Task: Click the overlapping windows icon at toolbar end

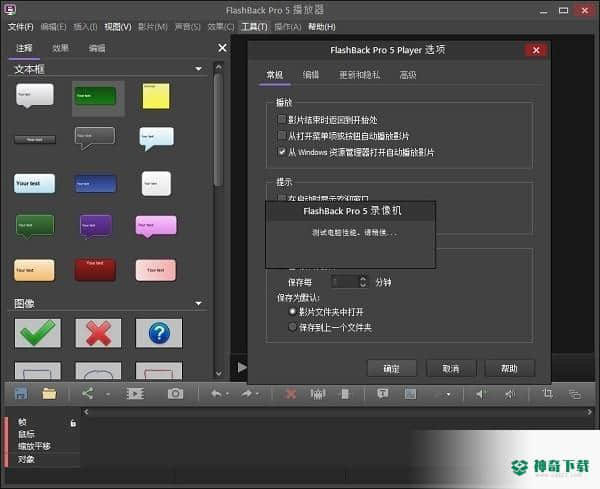Action: click(x=575, y=394)
